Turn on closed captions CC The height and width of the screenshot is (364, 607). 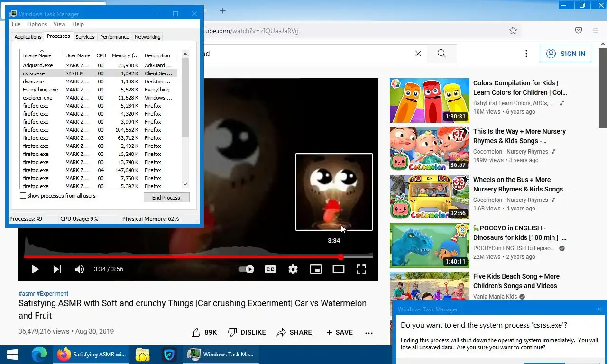[x=270, y=269]
